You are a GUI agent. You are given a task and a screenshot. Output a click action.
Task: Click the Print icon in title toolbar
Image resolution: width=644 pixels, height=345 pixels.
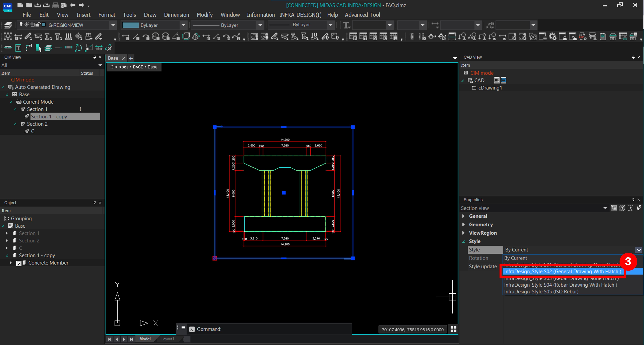55,5
